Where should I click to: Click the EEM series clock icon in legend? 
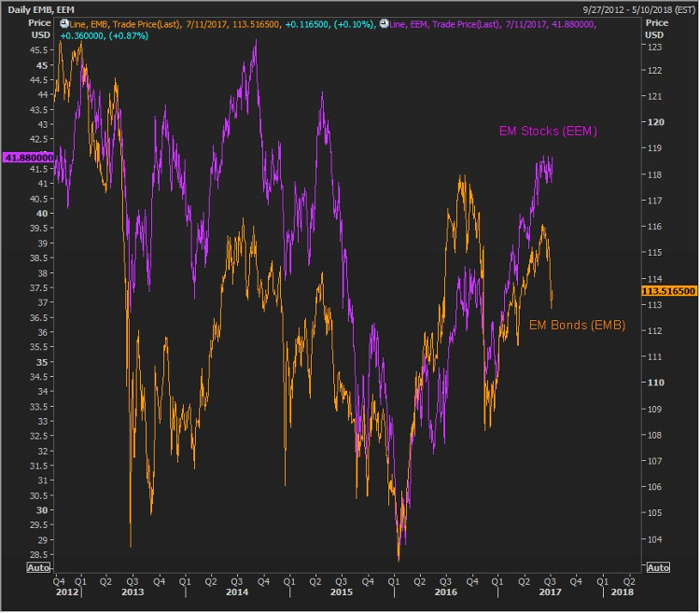[x=385, y=22]
